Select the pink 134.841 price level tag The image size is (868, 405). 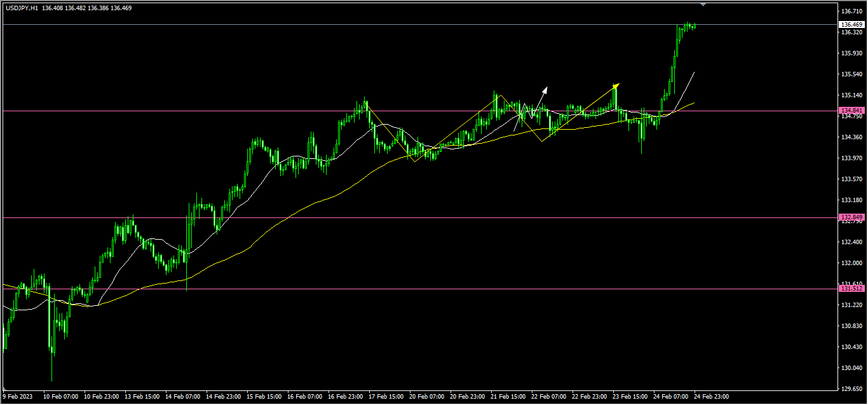point(851,111)
